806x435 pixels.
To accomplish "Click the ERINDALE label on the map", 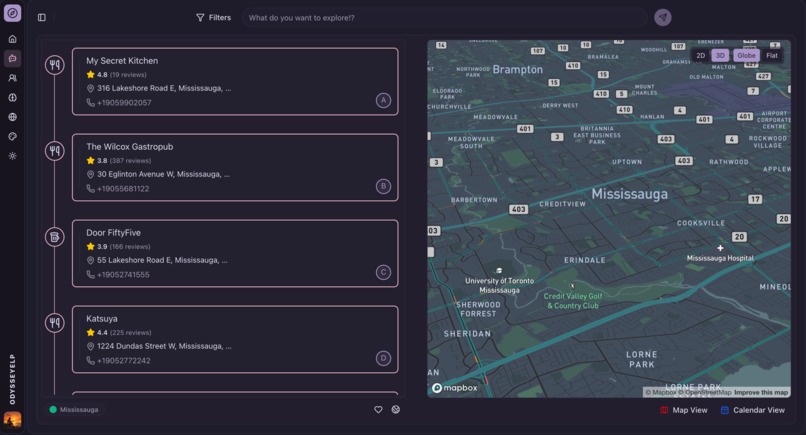I will click(x=584, y=260).
